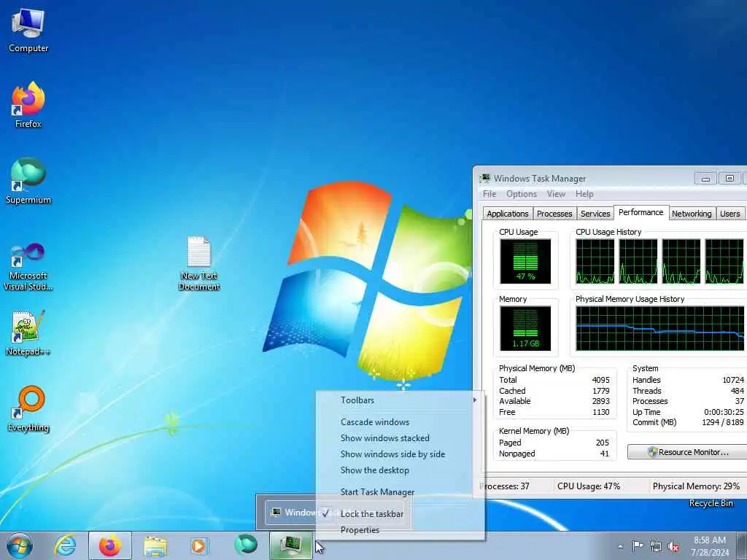Switch to the Services tab
The image size is (747, 560).
pyautogui.click(x=595, y=214)
